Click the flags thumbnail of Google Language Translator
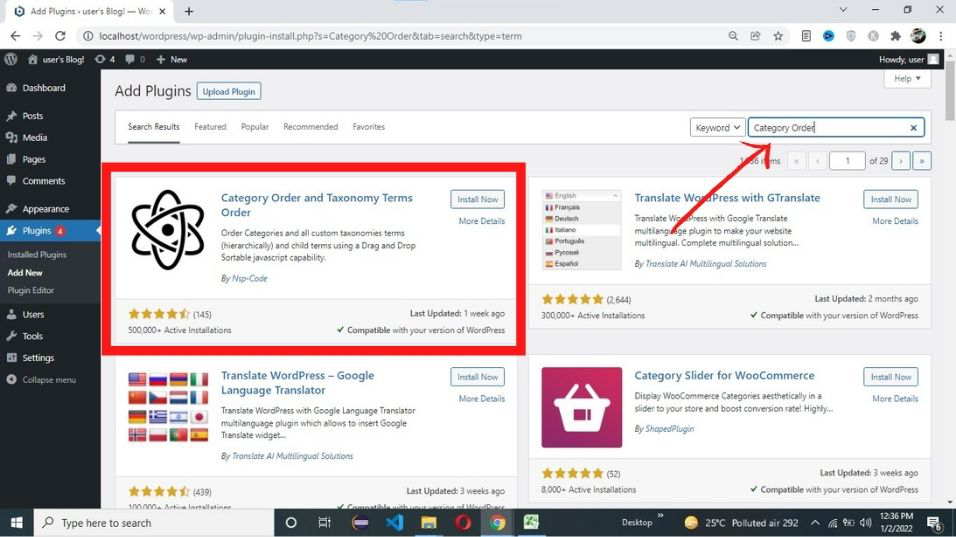956x537 pixels. (168, 407)
